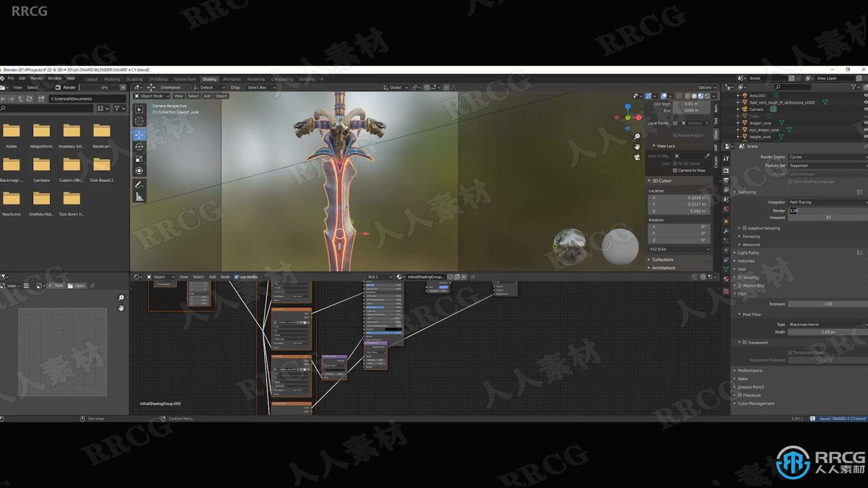The width and height of the screenshot is (868, 488).
Task: Activate the 3D Cursor tool
Action: (139, 121)
